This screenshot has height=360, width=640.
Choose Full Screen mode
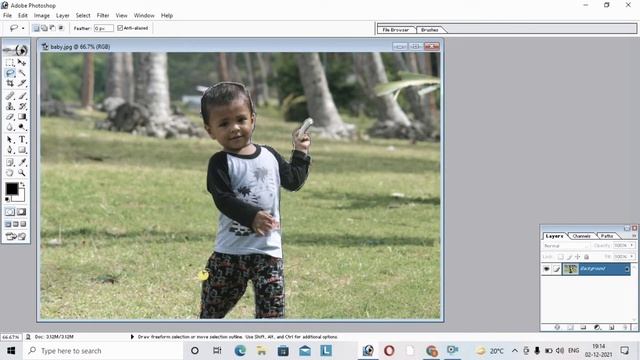coord(23,224)
